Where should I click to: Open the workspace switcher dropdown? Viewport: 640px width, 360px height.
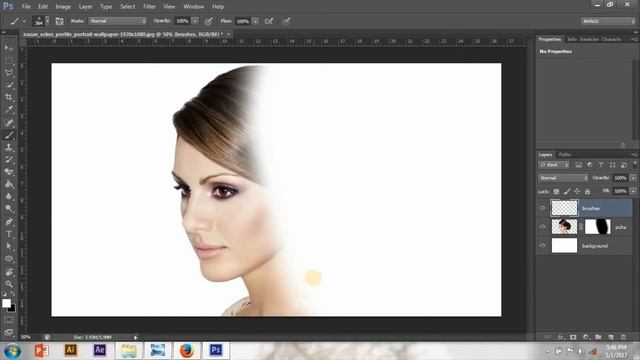[x=608, y=21]
